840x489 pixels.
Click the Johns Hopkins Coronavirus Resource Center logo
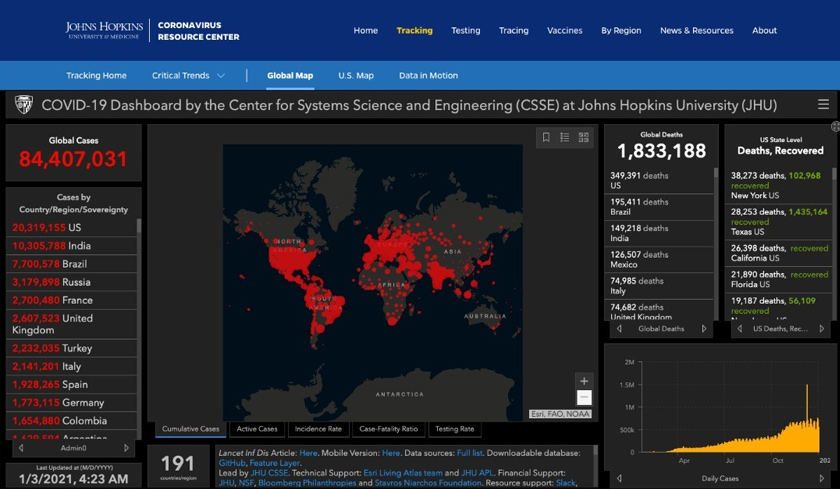pyautogui.click(x=152, y=30)
